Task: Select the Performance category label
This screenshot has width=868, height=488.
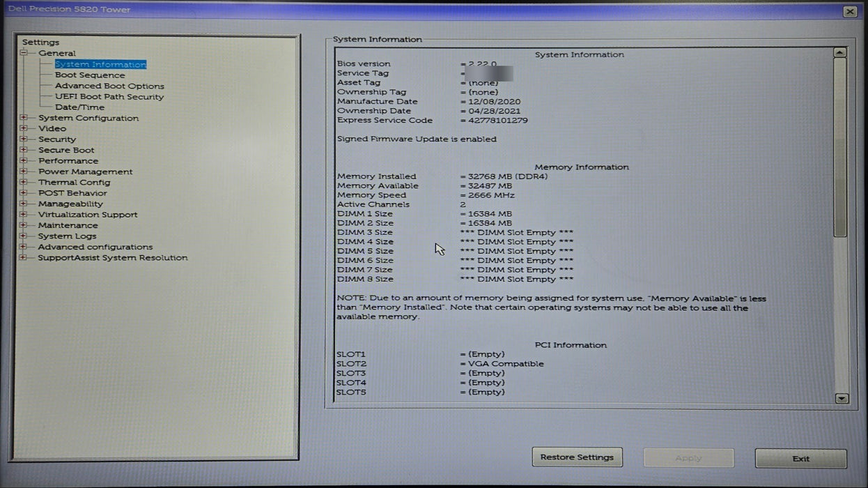Action: click(x=68, y=160)
